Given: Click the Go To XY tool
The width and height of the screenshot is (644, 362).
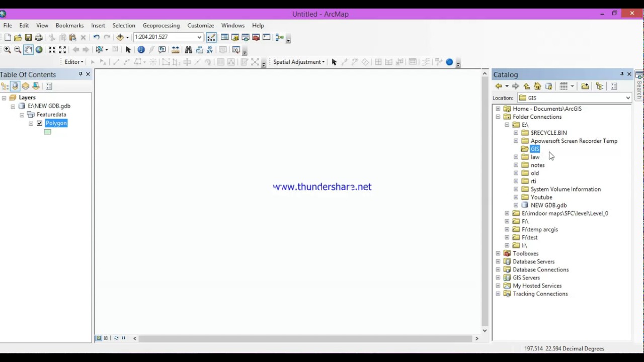Looking at the screenshot, I should [210, 49].
